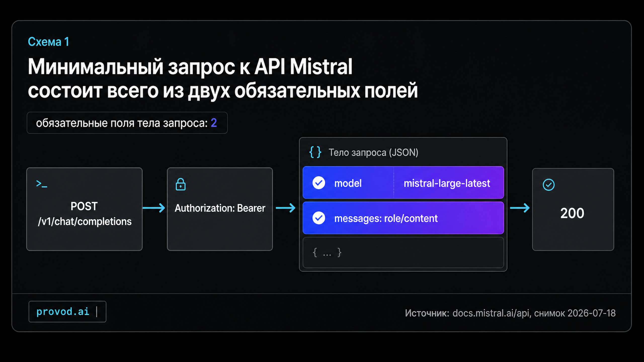
Task: Click the checkmark circle in the messages row
Action: tap(318, 218)
